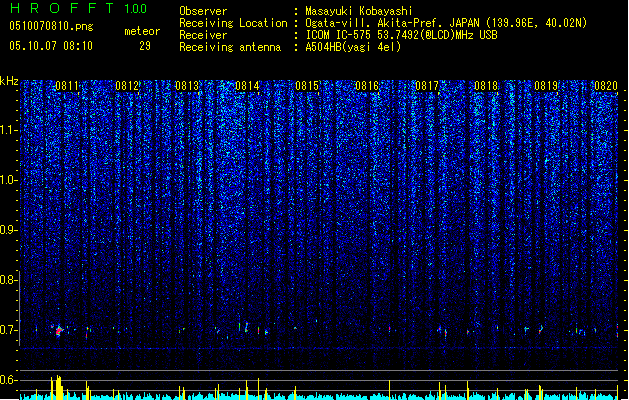Click the 'meteor' count label
Screen dimensions: 629x400
(x=142, y=31)
